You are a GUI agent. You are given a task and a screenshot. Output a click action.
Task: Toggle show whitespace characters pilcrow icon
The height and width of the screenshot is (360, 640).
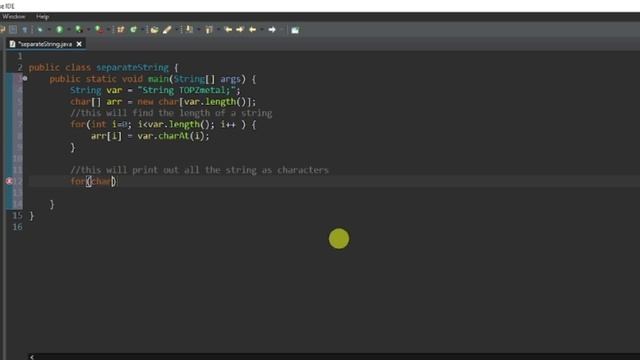pyautogui.click(x=24, y=29)
